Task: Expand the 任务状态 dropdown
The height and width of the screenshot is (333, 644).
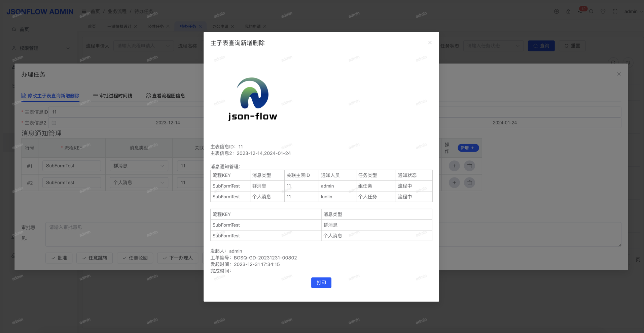Action: pos(493,46)
